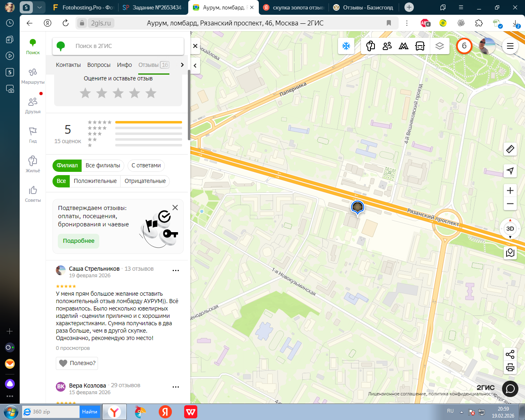Switch to the Контакты tab
This screenshot has height=420, width=525.
(68, 65)
